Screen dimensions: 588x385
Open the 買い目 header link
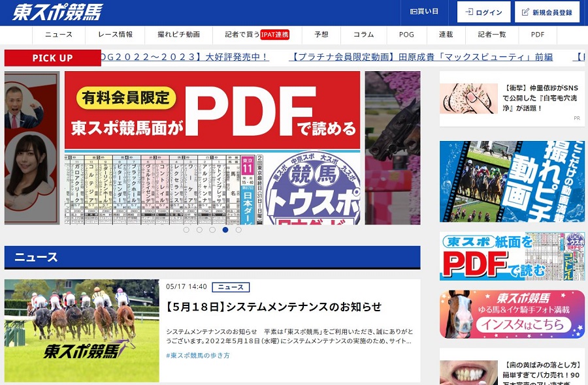click(x=424, y=12)
